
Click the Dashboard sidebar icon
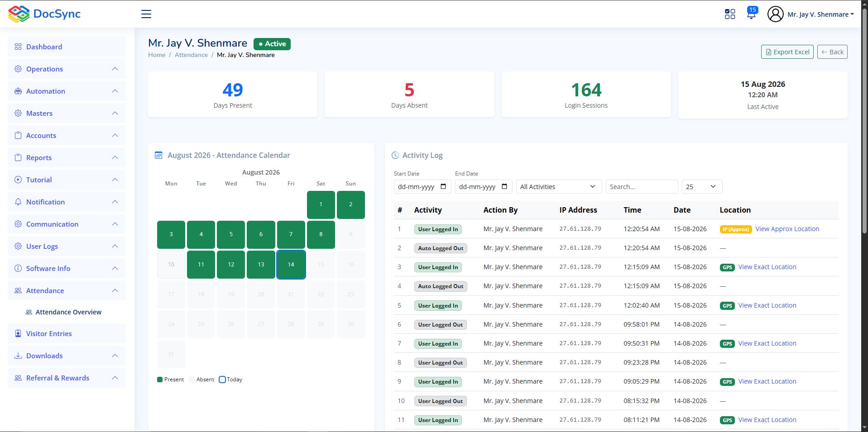point(18,47)
